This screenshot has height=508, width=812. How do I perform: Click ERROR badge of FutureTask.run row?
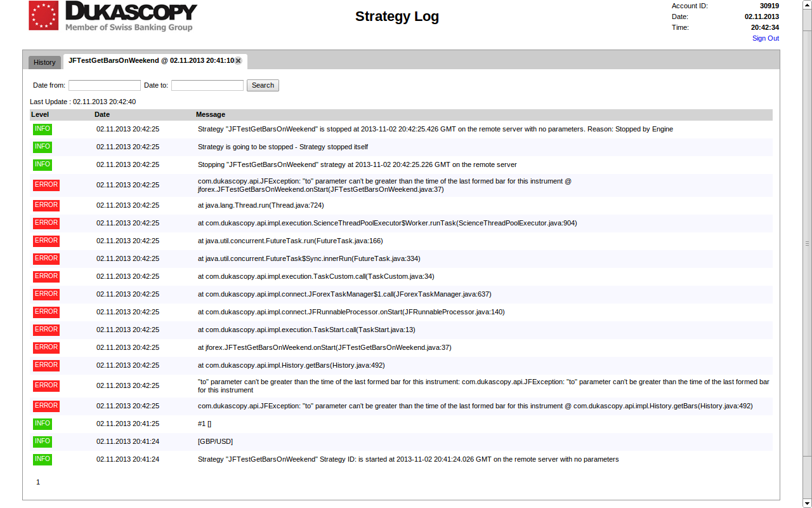click(46, 241)
